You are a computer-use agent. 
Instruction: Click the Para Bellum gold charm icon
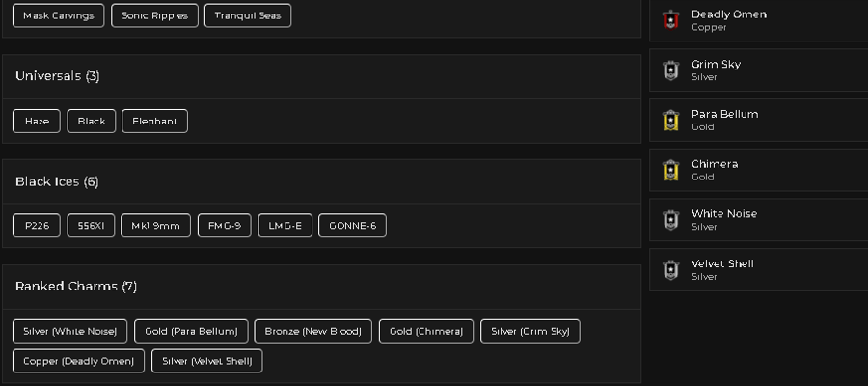[x=670, y=121]
